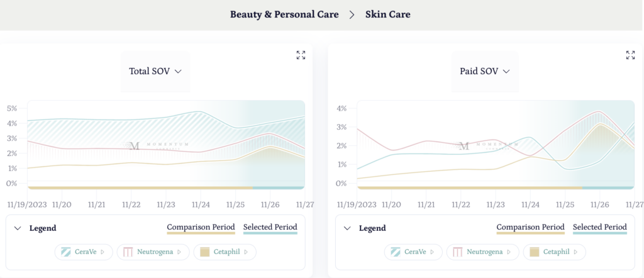Go to Beauty & Personal Care breadcrumb
644x278 pixels.
284,14
